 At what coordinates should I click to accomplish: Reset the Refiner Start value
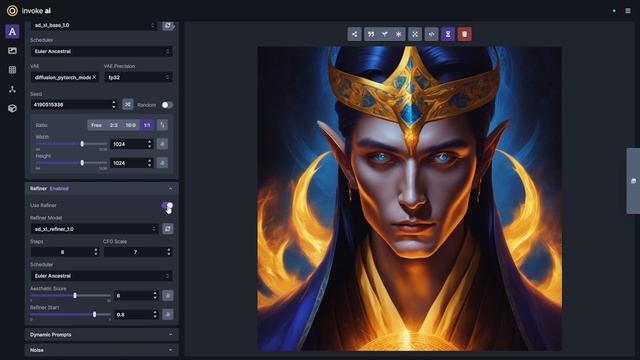click(x=168, y=314)
